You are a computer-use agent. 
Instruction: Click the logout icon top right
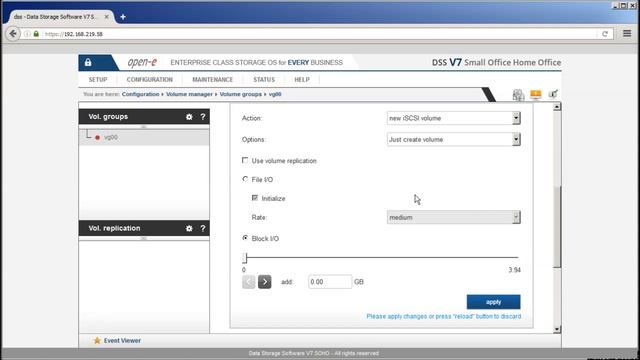[553, 94]
